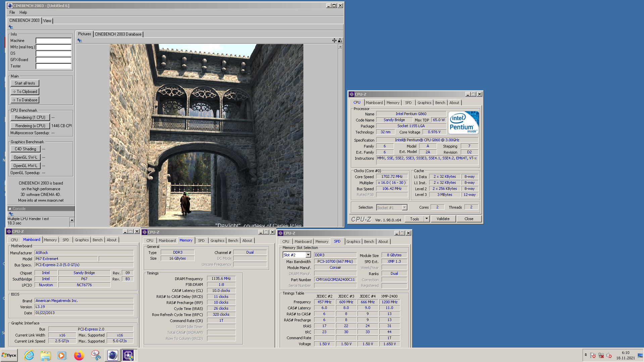Switch to CPU-Z taskbar button
The image size is (644, 362).
(128, 355)
